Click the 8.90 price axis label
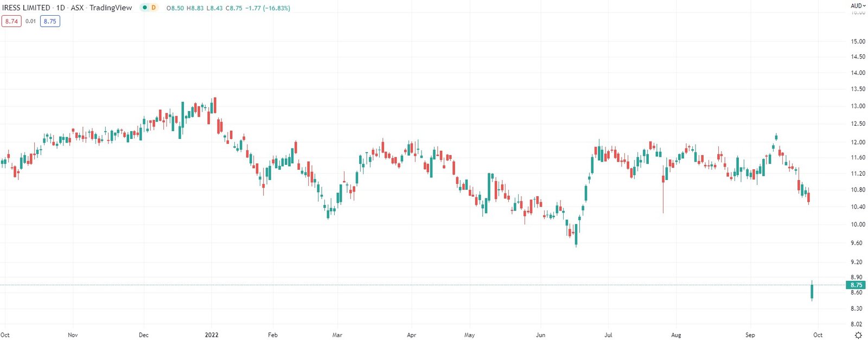This screenshot has width=868, height=340. (856, 277)
